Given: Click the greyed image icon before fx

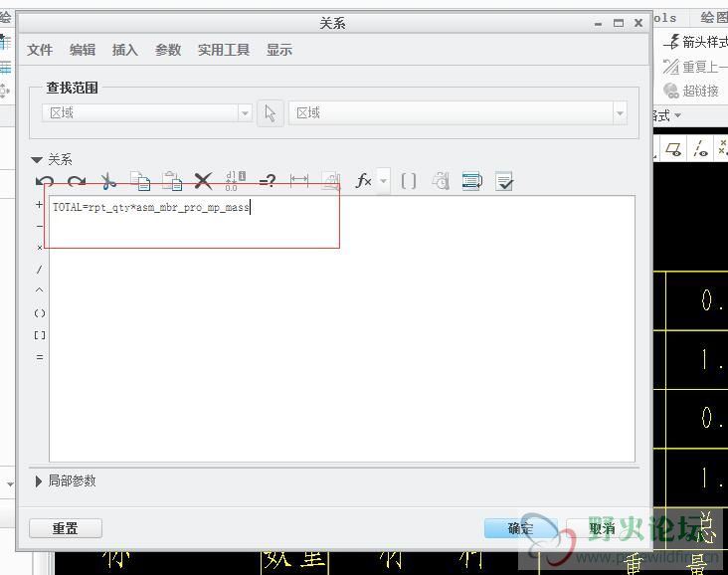Looking at the screenshot, I should pyautogui.click(x=331, y=181).
